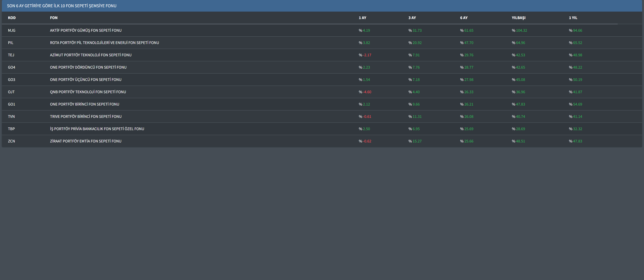
Task: Click the GO4 fund code
Action: (11, 67)
